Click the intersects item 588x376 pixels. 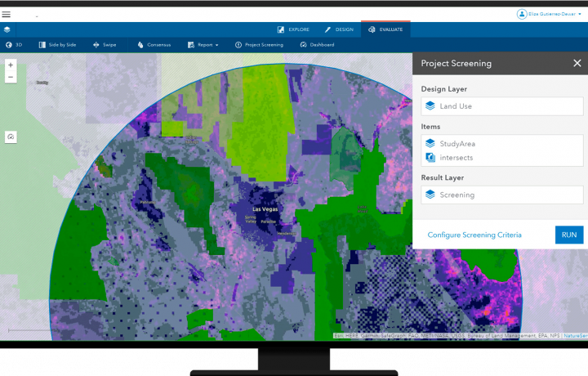[x=456, y=158]
